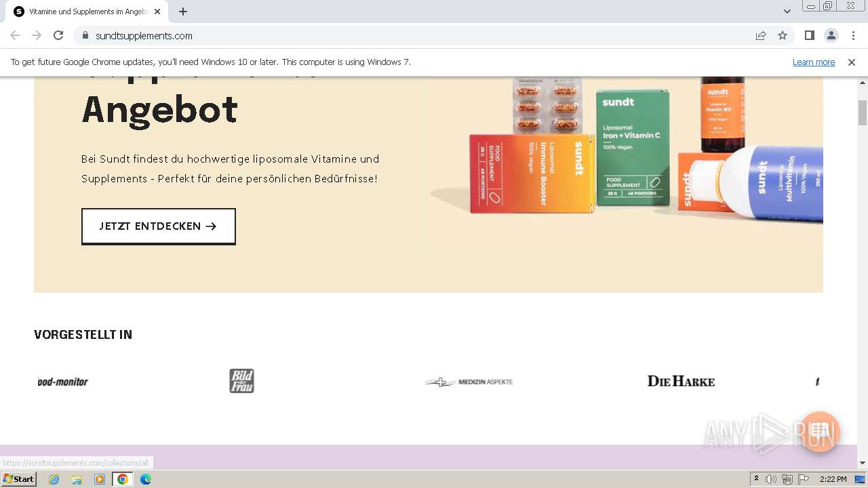Launch Microsoft Edge from the taskbar
Screen dimensions: 868x488
(146, 479)
